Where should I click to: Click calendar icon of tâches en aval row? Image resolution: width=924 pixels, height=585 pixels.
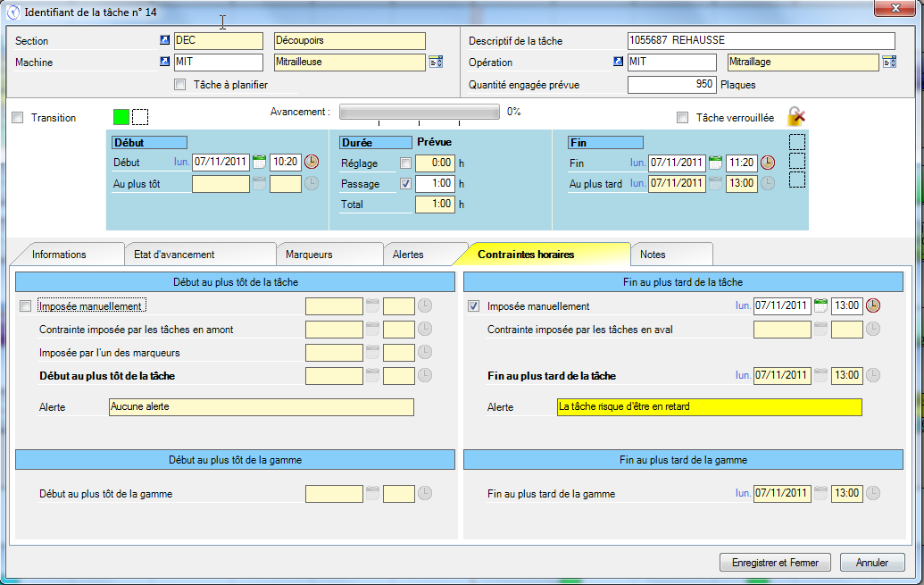tap(820, 329)
